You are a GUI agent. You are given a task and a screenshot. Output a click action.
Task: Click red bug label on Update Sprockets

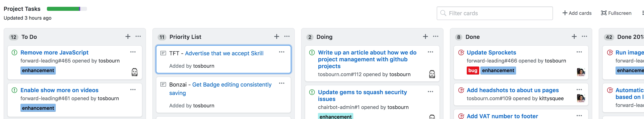click(x=473, y=71)
